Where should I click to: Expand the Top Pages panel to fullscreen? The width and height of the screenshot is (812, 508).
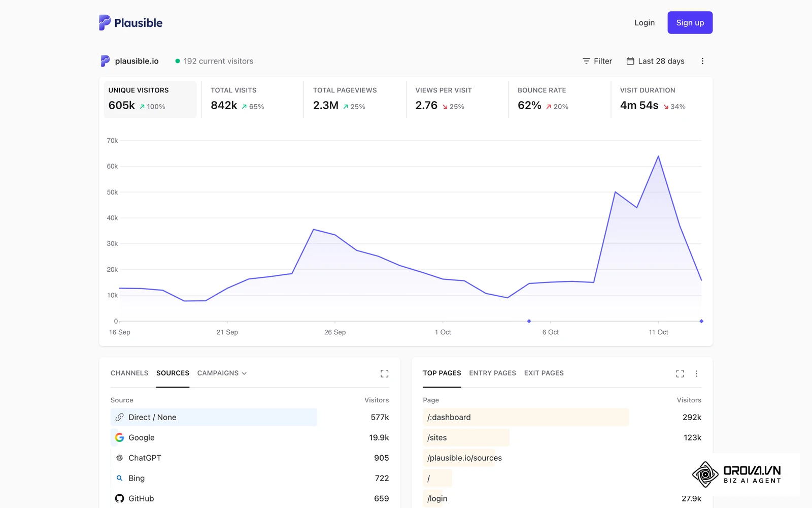click(680, 373)
